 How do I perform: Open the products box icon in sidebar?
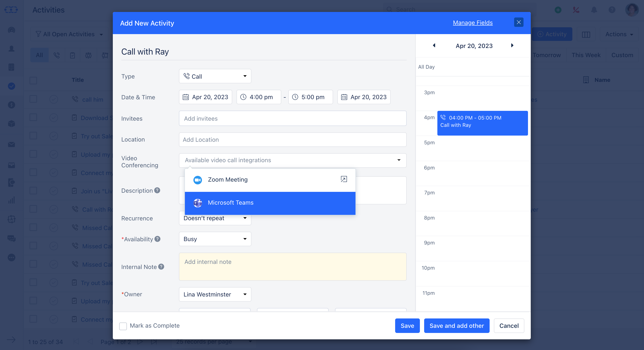11,123
